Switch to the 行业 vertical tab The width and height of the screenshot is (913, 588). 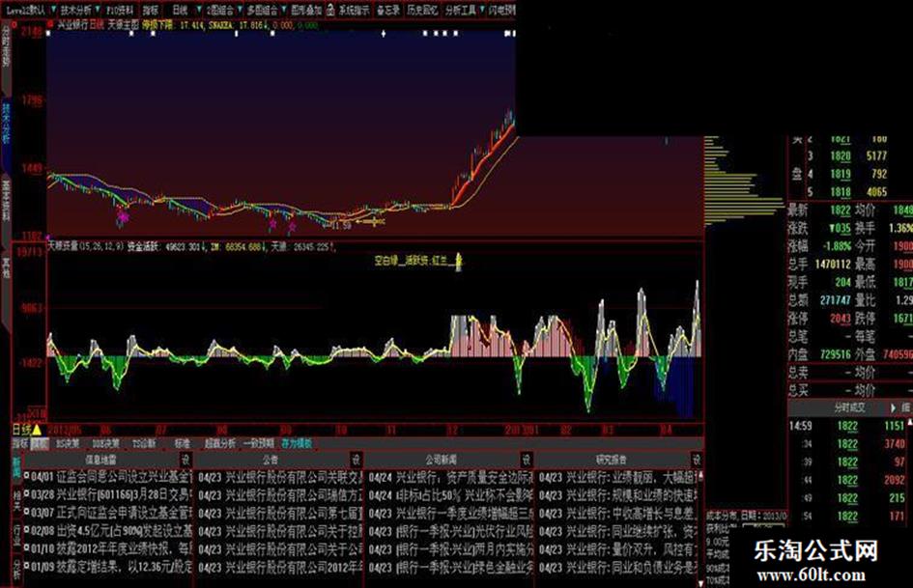point(16,535)
